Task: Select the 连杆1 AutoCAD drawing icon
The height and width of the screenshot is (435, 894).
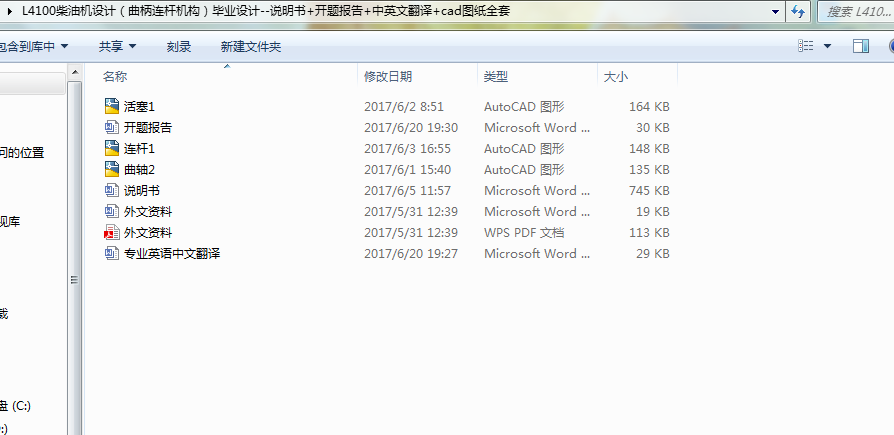Action: [x=112, y=148]
